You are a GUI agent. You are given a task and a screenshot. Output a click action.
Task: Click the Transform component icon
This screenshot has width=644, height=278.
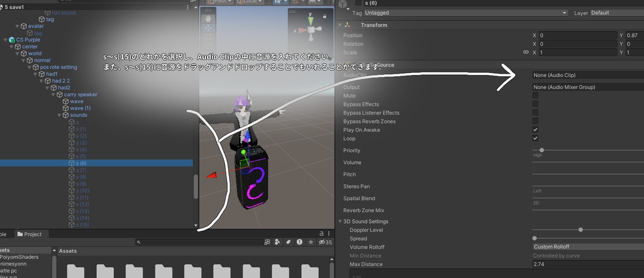tap(348, 25)
